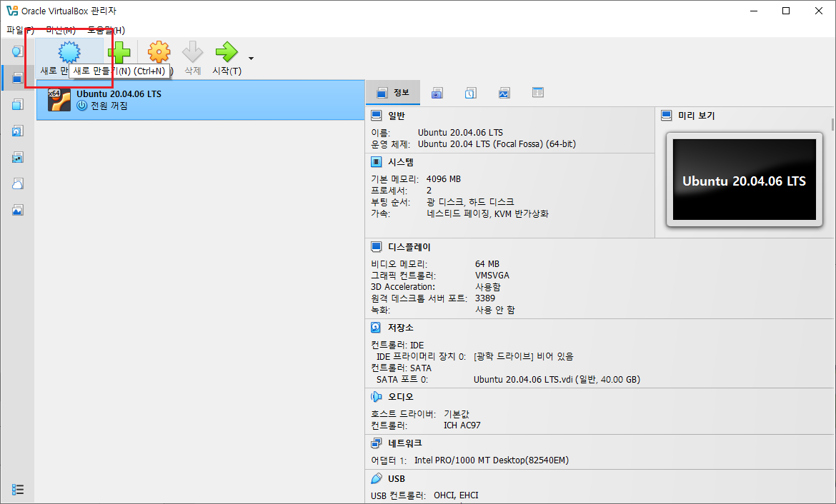Click the VMSVGA graphics controller value

492,276
